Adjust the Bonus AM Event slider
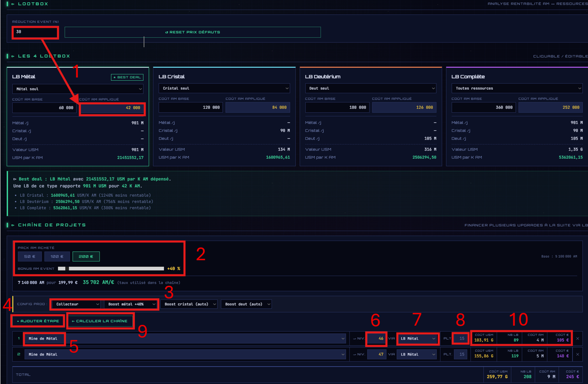 tap(111, 268)
